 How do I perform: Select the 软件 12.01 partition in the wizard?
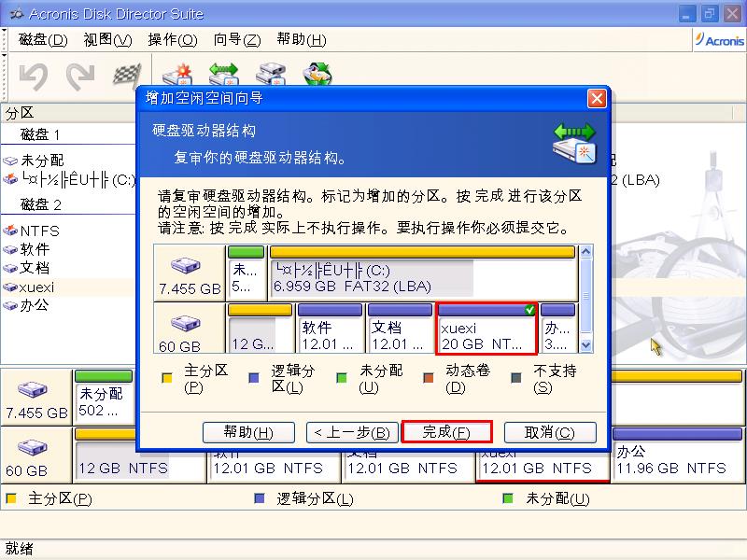click(x=330, y=329)
